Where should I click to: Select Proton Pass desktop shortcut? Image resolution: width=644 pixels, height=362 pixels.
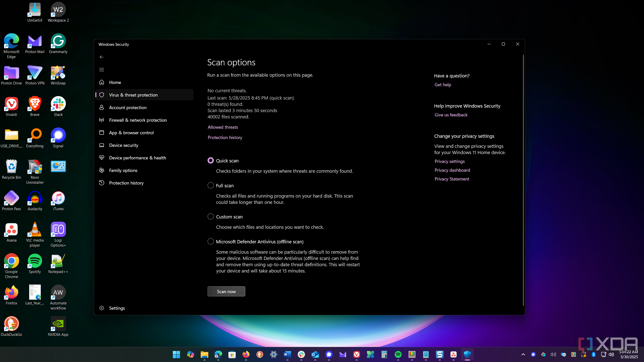[x=11, y=201]
